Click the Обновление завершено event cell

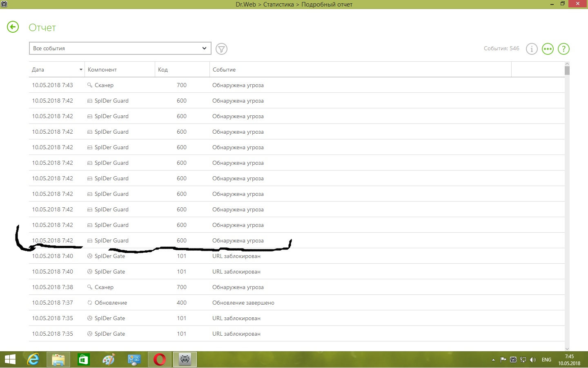pyautogui.click(x=243, y=303)
